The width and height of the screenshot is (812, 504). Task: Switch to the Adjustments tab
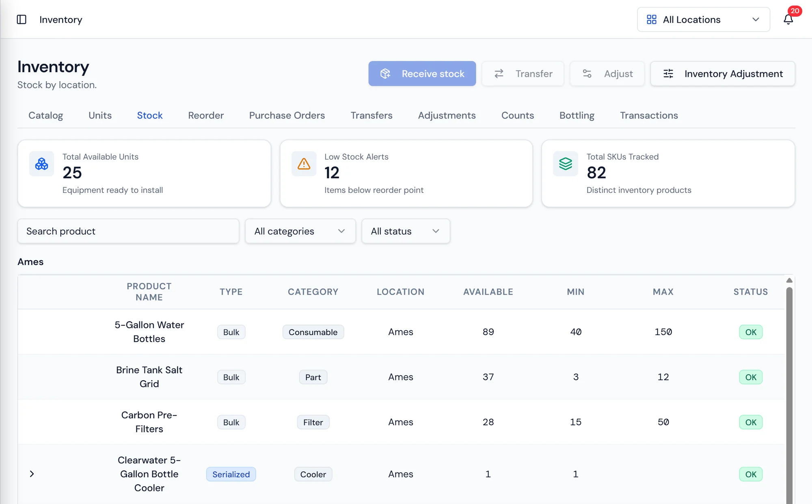pos(447,116)
